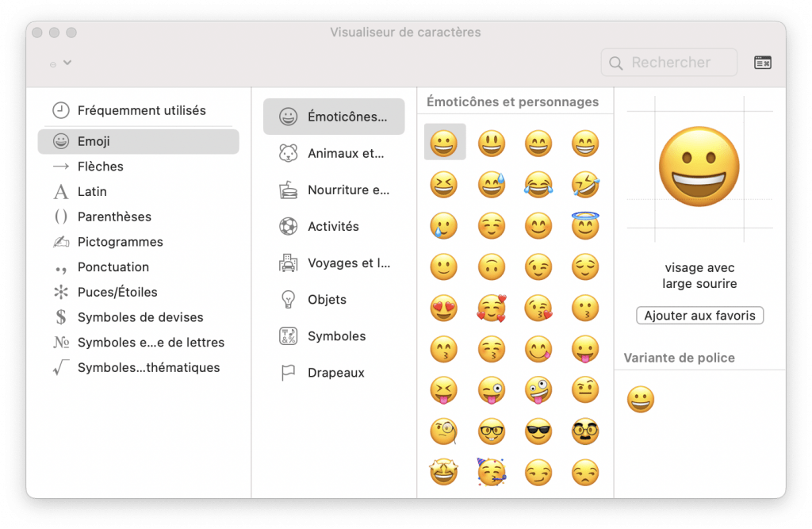Click the nerd face with glasses emoji
The width and height of the screenshot is (812, 529).
tap(491, 431)
